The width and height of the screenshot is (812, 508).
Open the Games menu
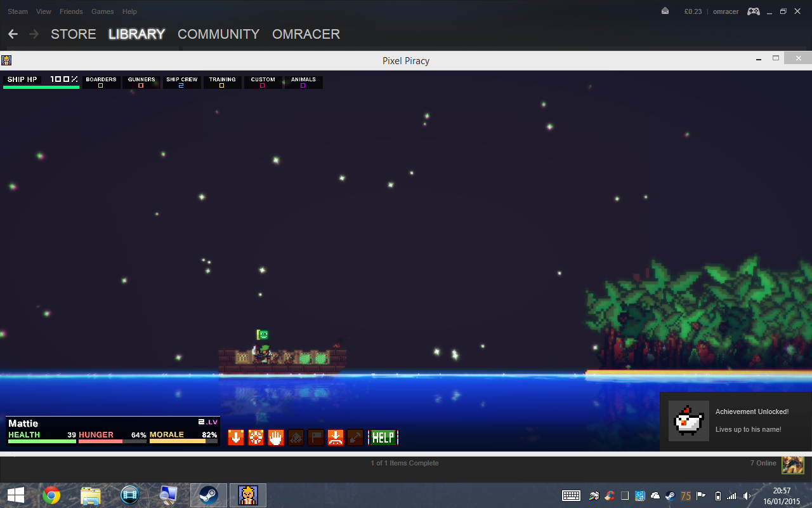(x=103, y=11)
